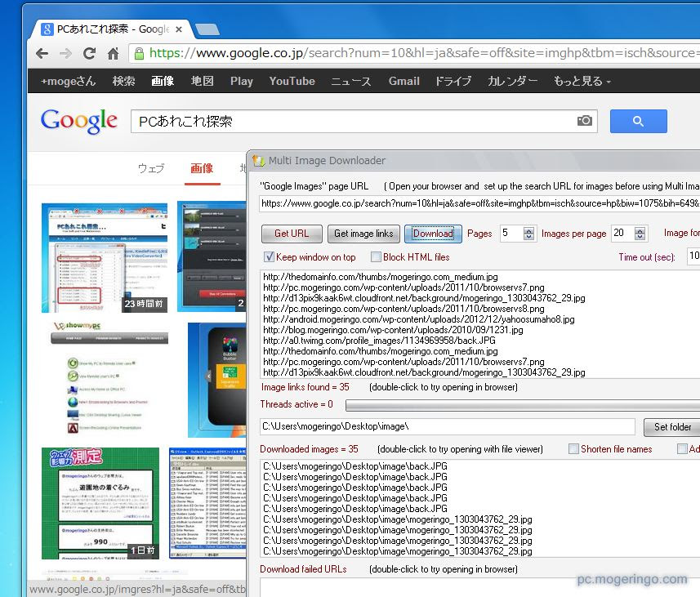Select the 画像 results tab
Image resolution: width=700 pixels, height=597 pixels.
(x=202, y=168)
